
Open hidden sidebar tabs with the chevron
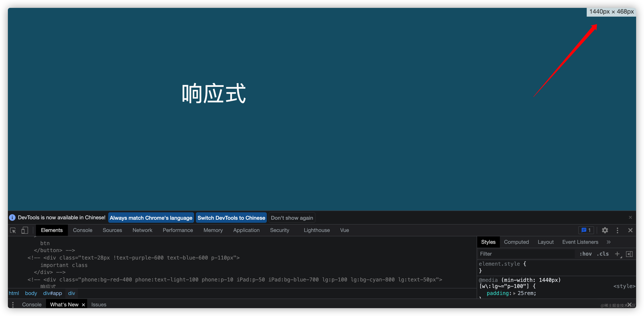[609, 242]
